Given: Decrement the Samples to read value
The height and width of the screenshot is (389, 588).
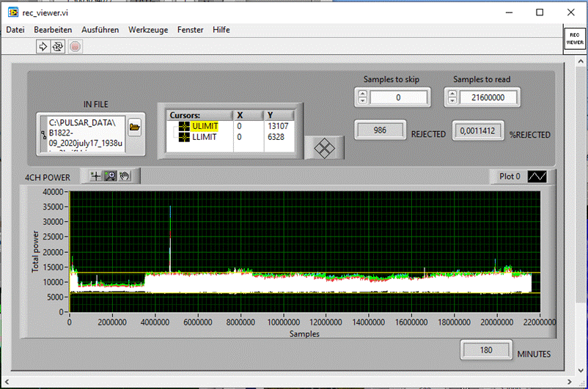Looking at the screenshot, I should [452, 101].
